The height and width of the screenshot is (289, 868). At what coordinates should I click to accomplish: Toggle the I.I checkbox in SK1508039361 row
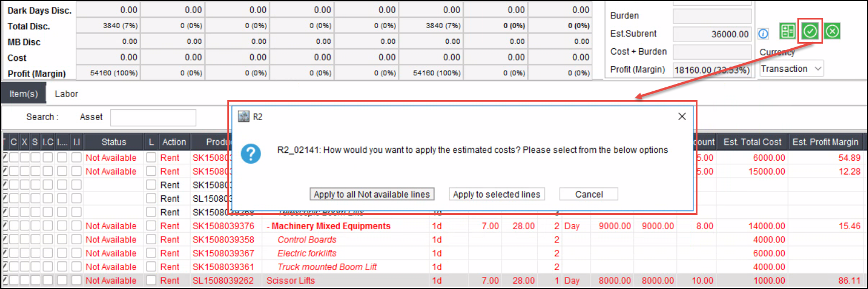(x=77, y=267)
